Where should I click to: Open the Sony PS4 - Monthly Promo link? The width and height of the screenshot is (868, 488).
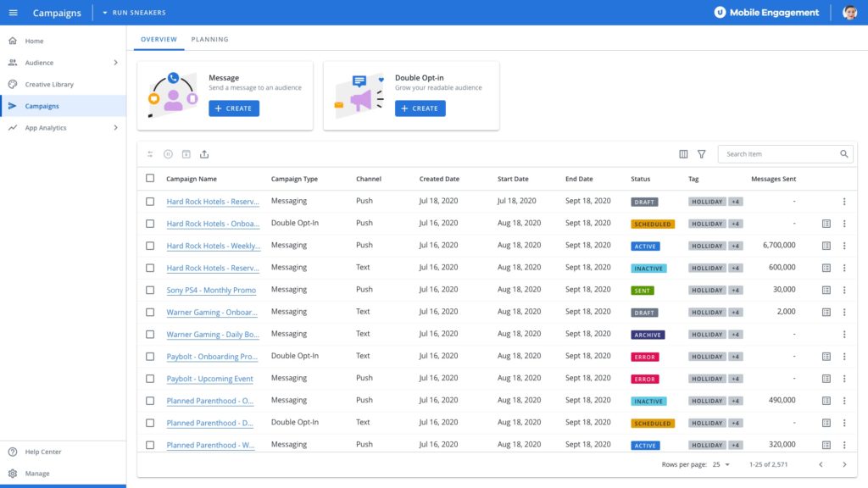click(x=211, y=290)
